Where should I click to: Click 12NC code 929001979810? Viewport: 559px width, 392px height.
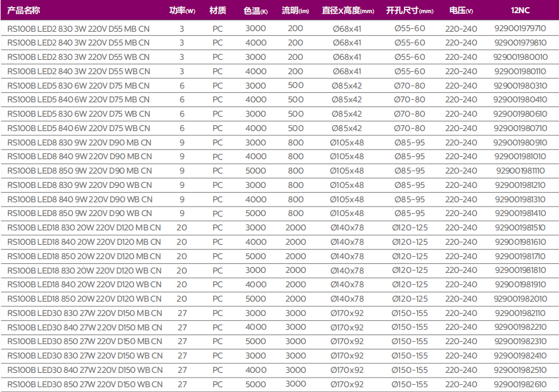[520, 42]
